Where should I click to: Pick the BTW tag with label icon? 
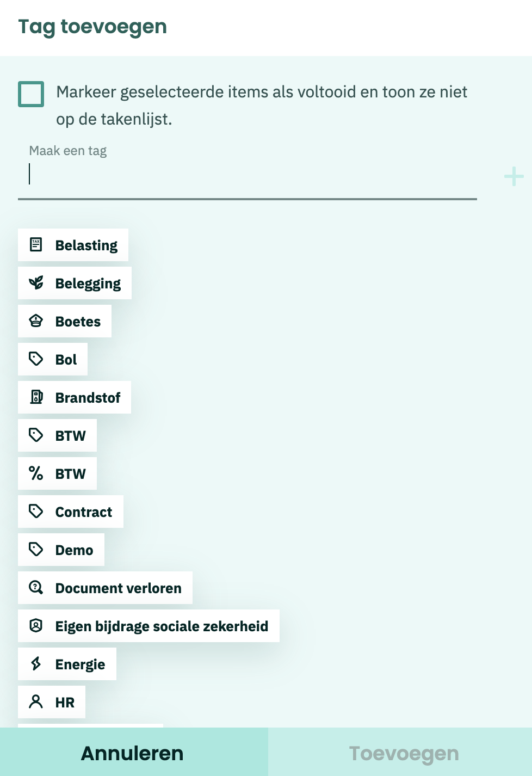57,435
